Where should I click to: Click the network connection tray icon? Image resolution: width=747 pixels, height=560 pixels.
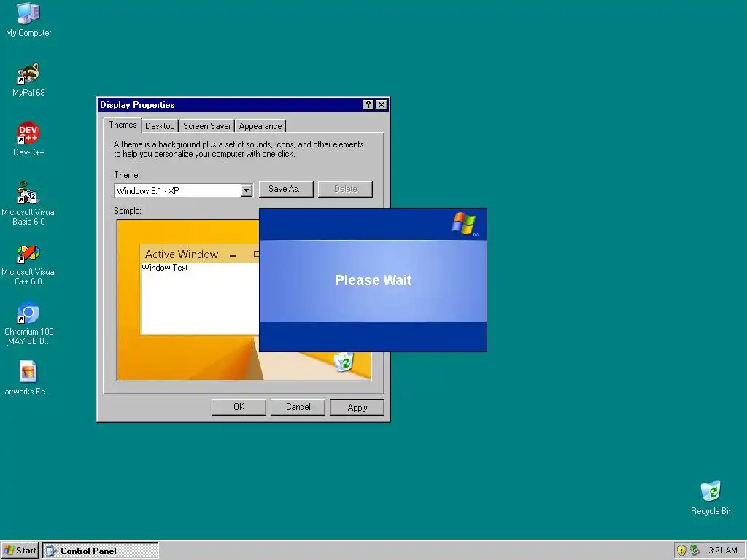[x=695, y=551]
